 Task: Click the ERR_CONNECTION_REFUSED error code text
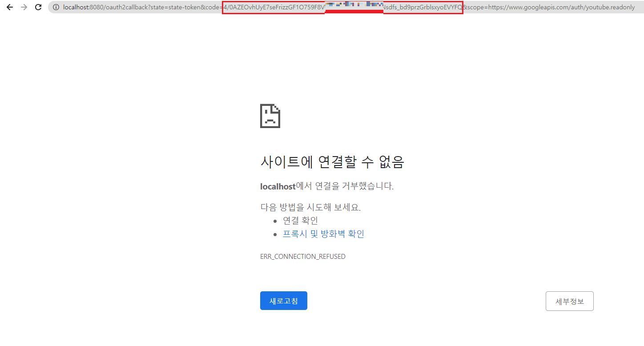[303, 257]
